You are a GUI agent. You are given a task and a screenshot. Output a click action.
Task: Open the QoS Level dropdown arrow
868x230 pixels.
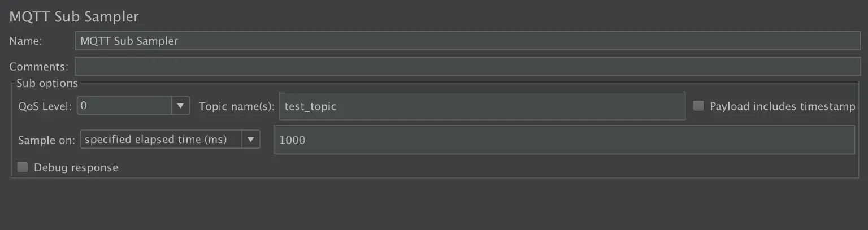click(180, 106)
